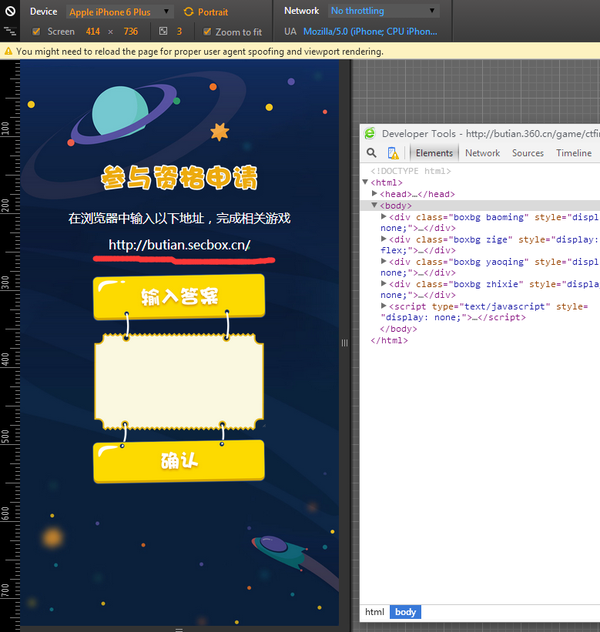
Task: Click the <!DOCTYPE html> line
Action: (410, 171)
